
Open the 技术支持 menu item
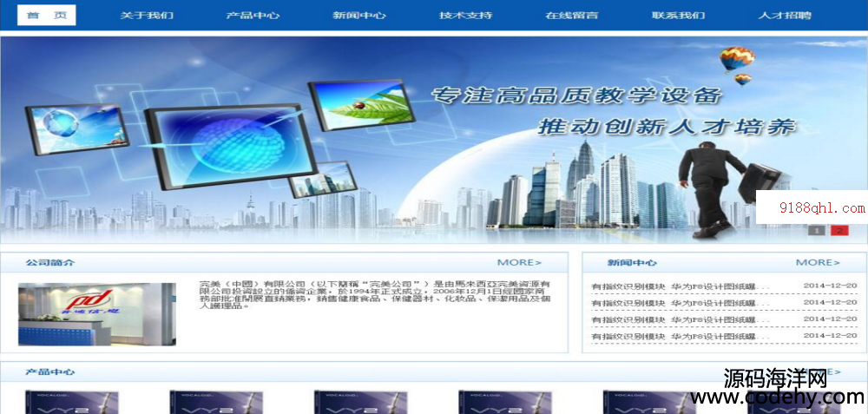[x=465, y=15]
